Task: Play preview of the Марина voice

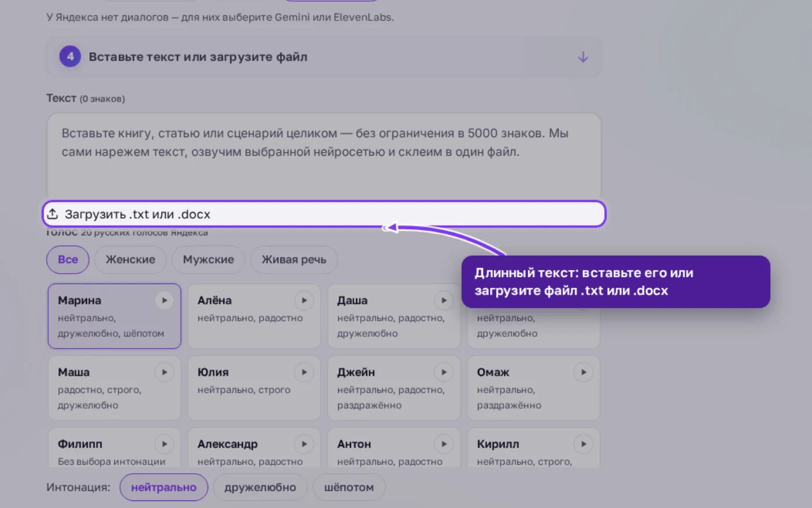Action: [x=165, y=300]
